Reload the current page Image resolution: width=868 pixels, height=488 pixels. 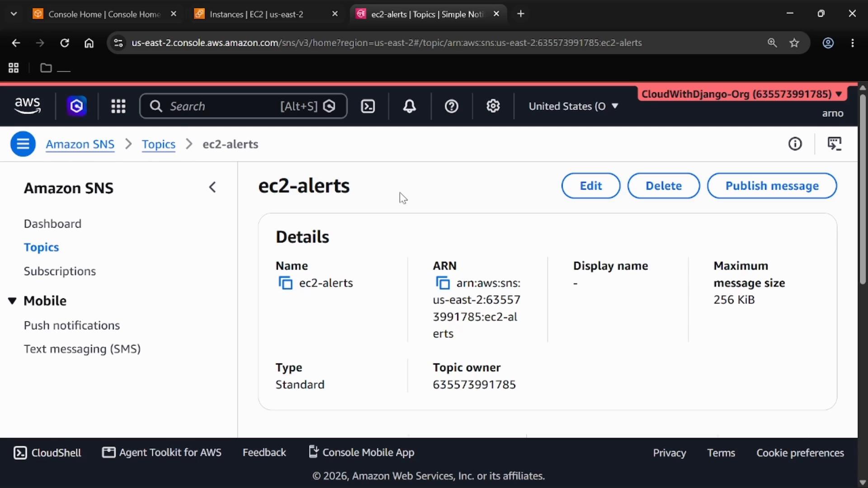pos(65,43)
